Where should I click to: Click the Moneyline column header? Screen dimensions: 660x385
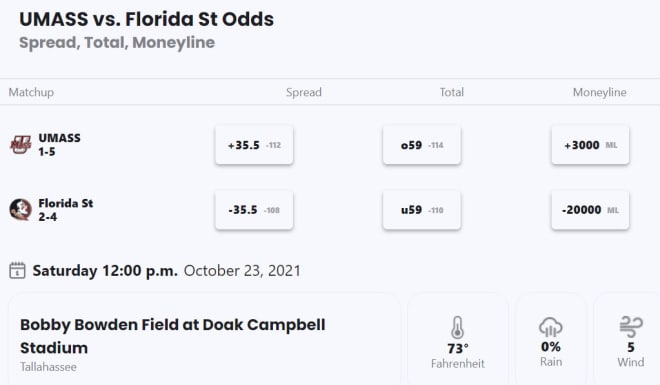pos(599,92)
